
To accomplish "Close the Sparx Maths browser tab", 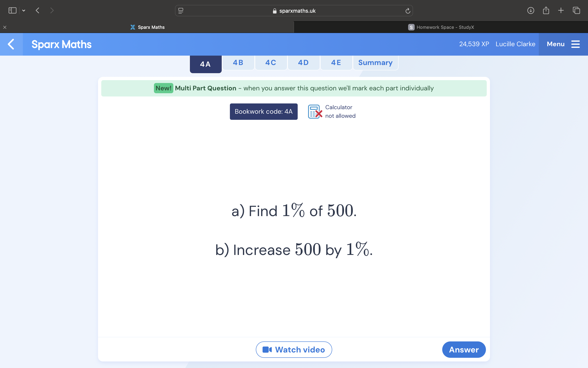I will click(5, 27).
